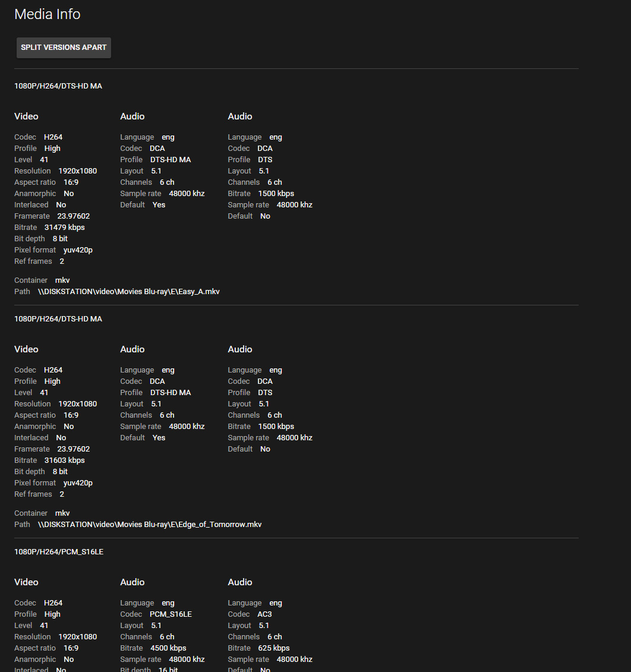Click the AC3 audio codec value
The height and width of the screenshot is (672, 631).
point(264,614)
